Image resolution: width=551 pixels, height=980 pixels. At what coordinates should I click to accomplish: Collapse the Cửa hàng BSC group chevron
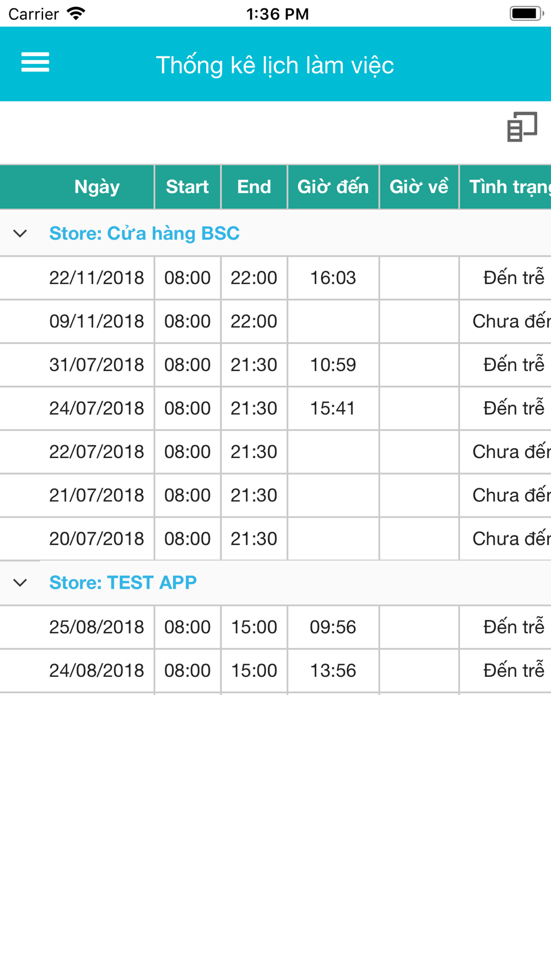coord(20,233)
